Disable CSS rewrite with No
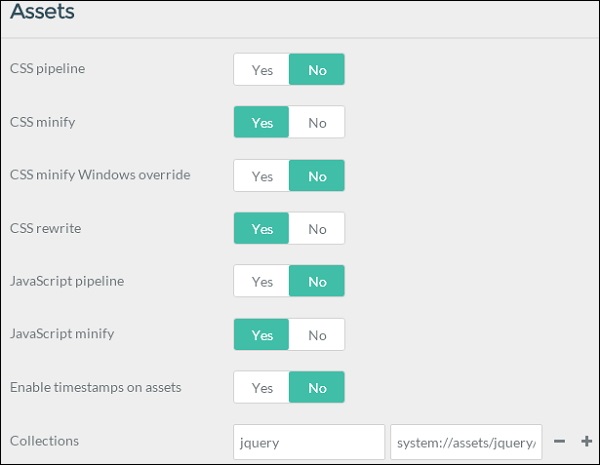The width and height of the screenshot is (600, 465). coord(317,229)
